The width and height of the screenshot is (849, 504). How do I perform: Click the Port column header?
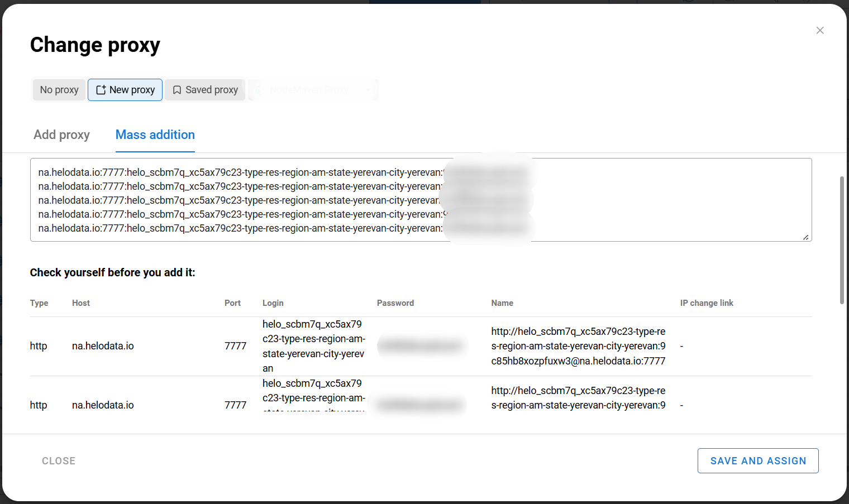pos(232,303)
